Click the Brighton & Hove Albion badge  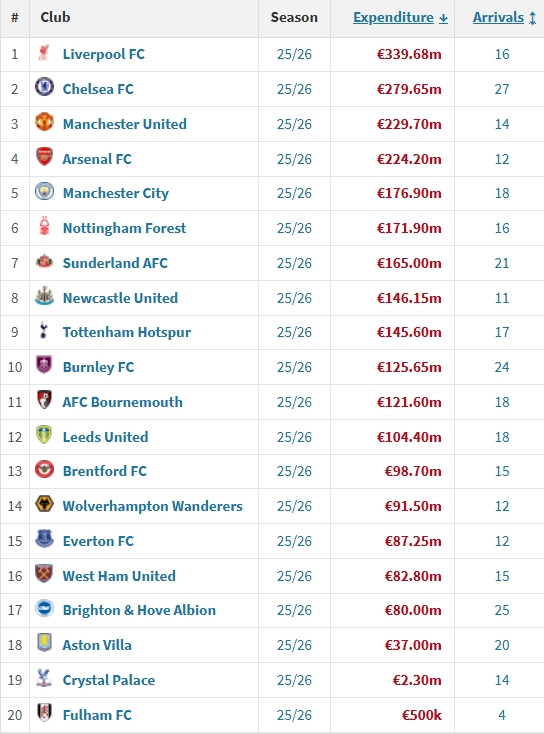[44, 609]
